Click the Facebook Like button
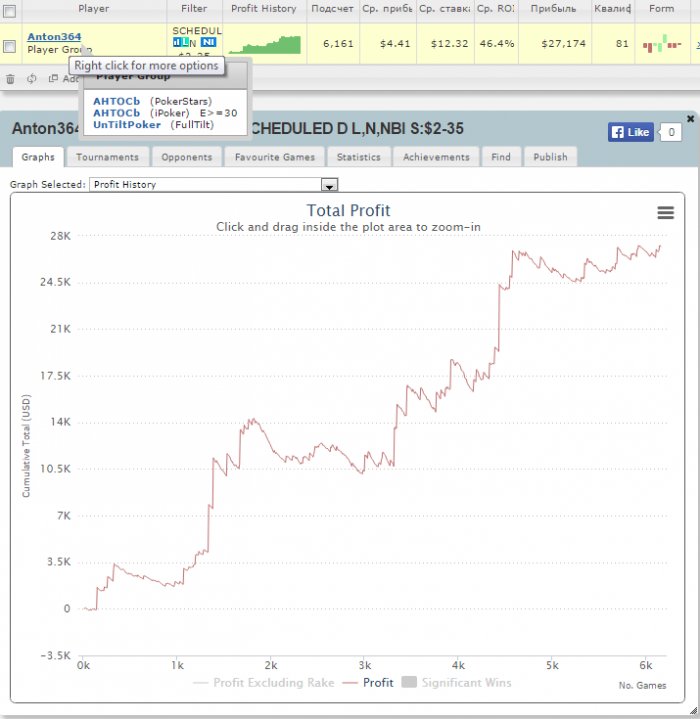 click(631, 132)
